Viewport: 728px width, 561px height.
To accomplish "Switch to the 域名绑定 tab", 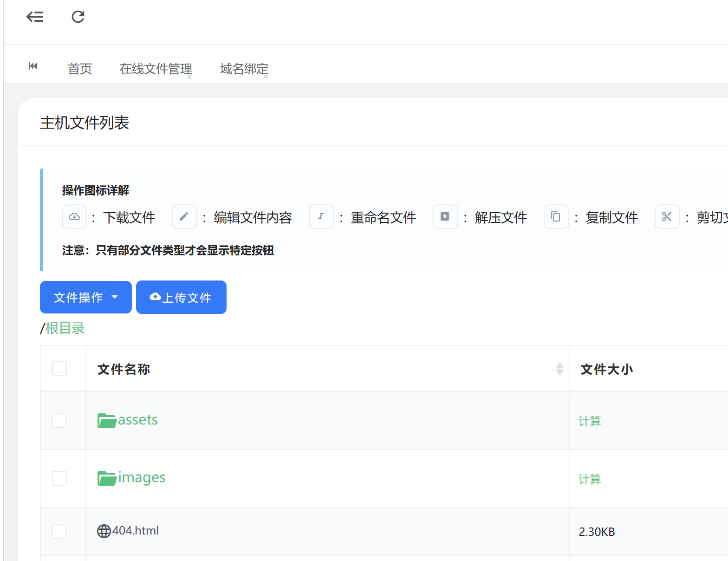I will click(244, 69).
